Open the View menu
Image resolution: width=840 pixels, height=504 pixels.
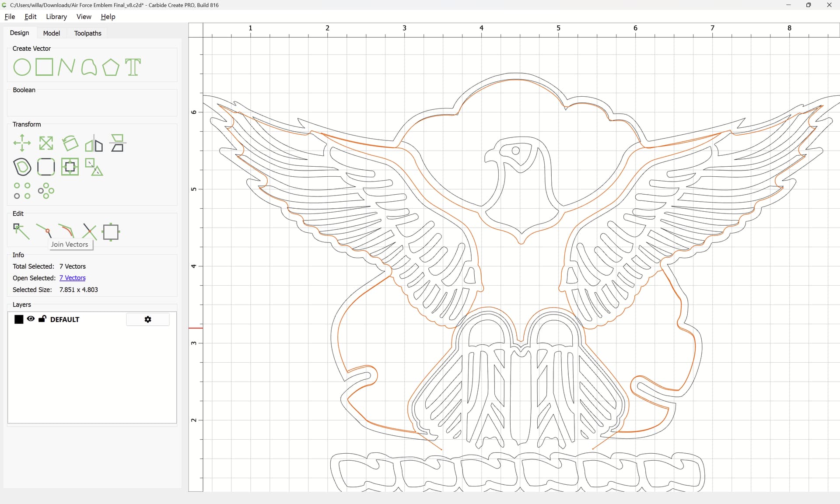pos(84,17)
